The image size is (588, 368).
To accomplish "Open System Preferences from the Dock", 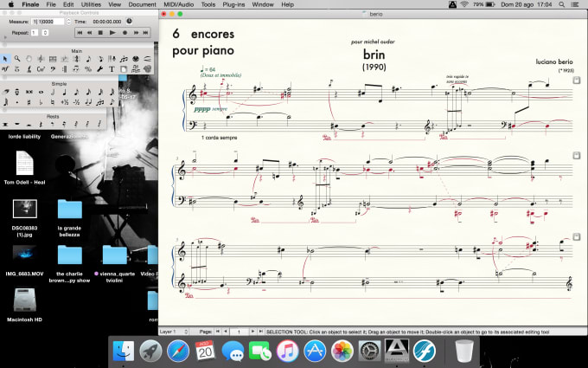I will [x=369, y=351].
